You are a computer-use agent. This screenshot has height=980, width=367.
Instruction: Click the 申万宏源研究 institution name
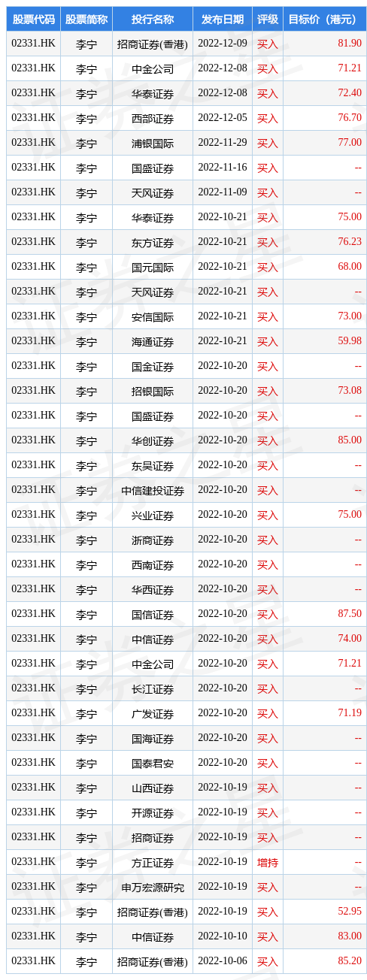tap(153, 887)
